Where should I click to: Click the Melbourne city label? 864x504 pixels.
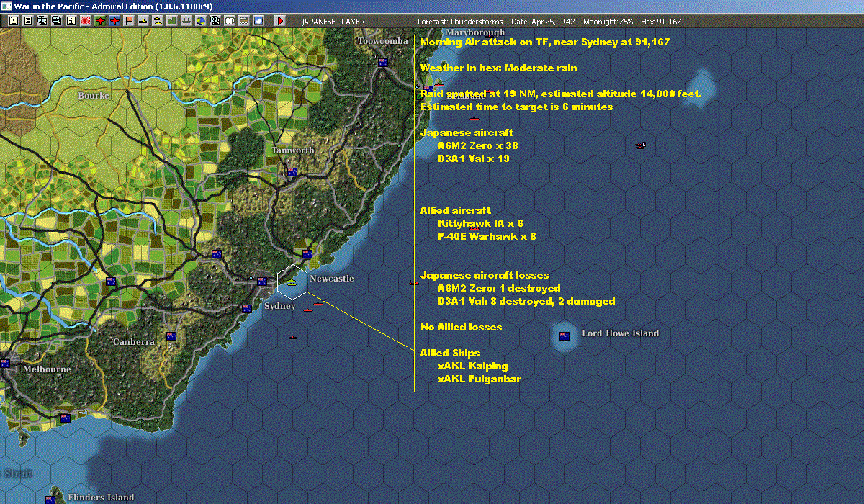pyautogui.click(x=47, y=369)
